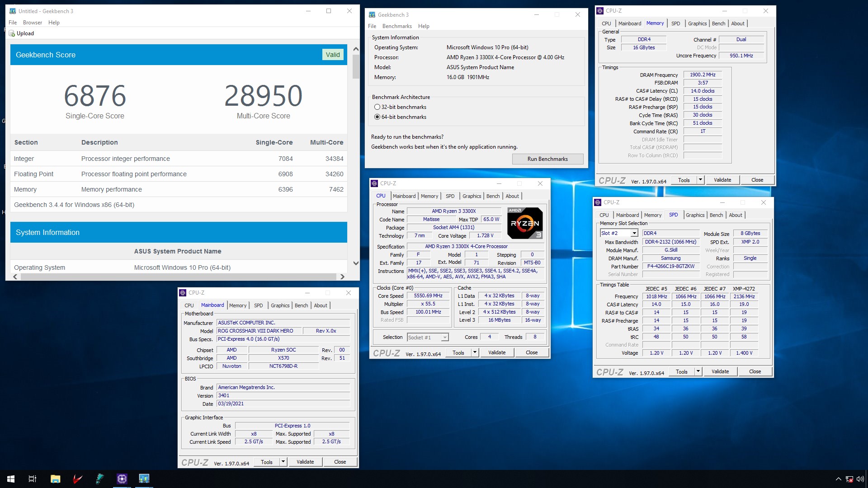Viewport: 868px width, 488px height.
Task: Open the memory slot selection dropdown
Action: [634, 233]
